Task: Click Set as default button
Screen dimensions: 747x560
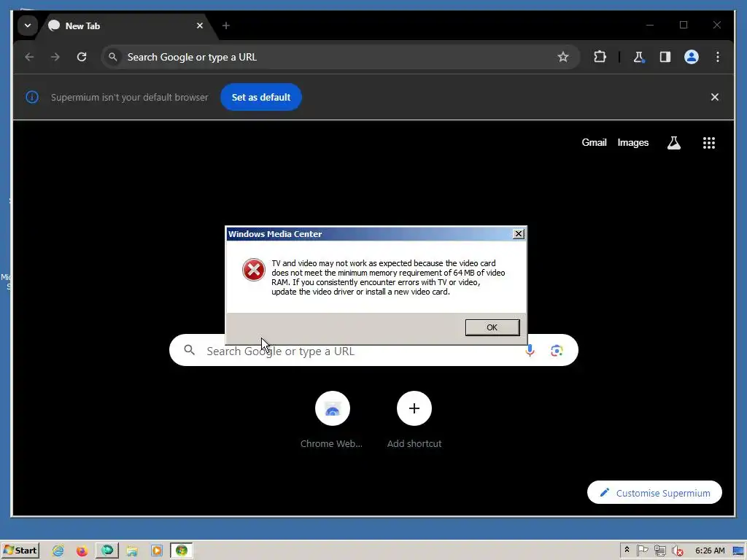Action: tap(261, 97)
